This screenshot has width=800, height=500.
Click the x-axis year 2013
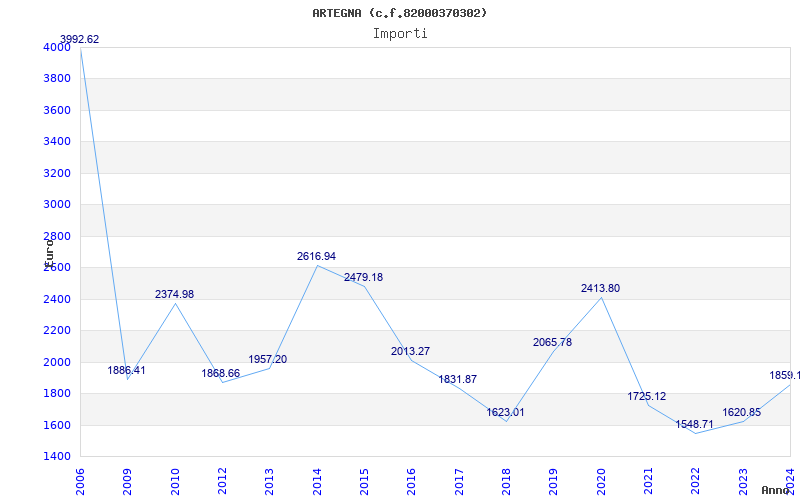coord(269,482)
